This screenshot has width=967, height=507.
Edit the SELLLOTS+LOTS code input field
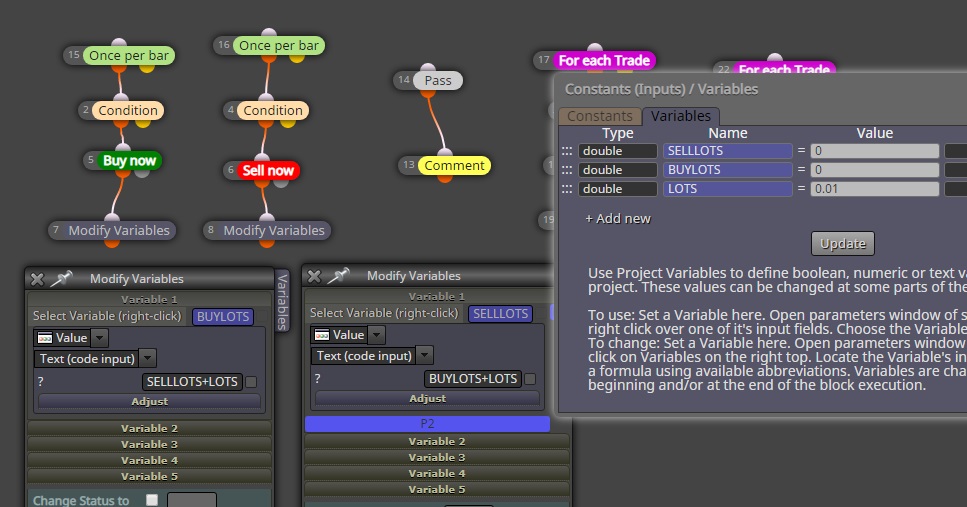192,382
